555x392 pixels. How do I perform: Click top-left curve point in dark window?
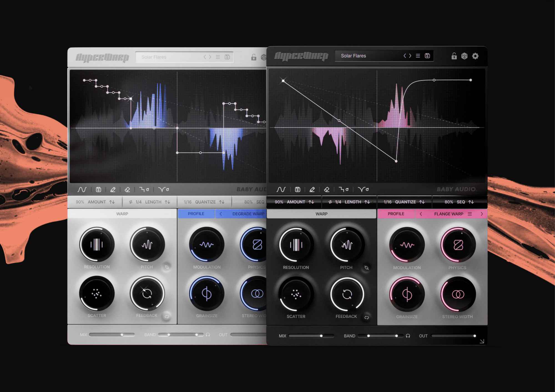click(283, 81)
